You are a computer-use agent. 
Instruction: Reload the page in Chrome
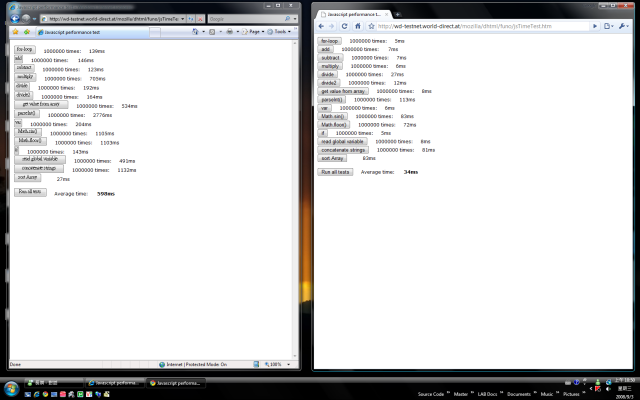coord(344,26)
